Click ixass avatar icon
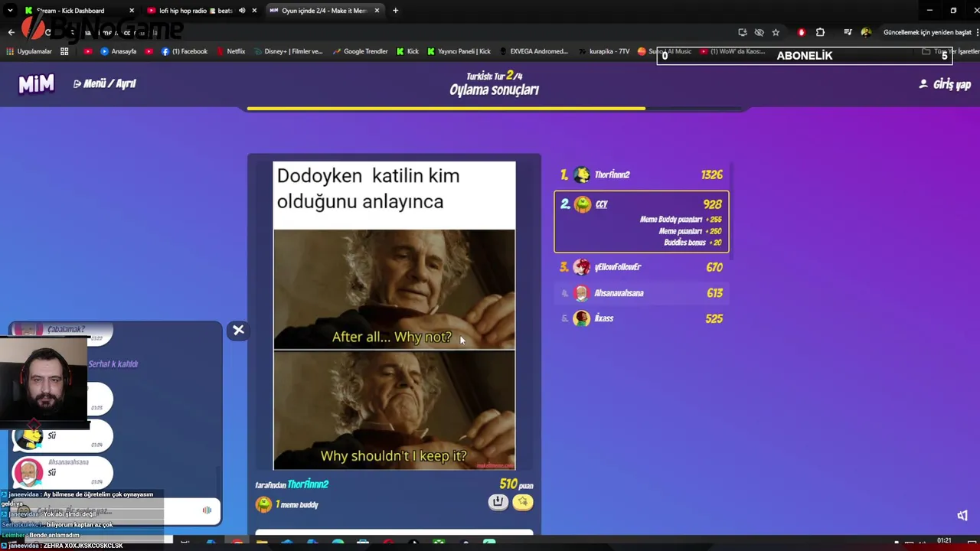This screenshot has height=551, width=980. coord(582,318)
